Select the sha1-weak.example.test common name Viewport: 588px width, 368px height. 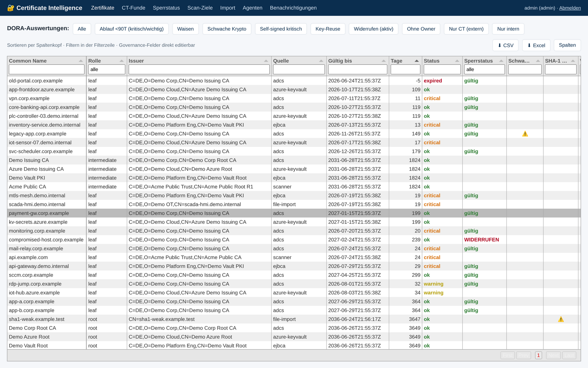37,319
